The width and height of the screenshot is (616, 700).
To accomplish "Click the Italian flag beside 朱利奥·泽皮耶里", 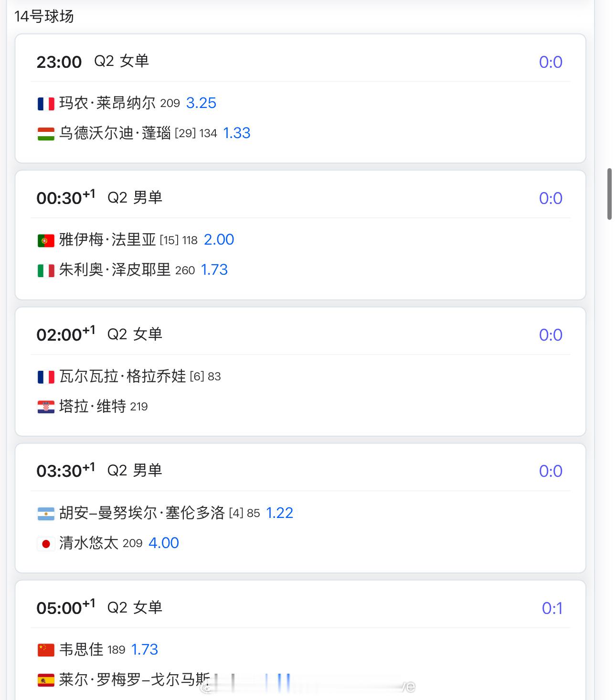I will 46,270.
